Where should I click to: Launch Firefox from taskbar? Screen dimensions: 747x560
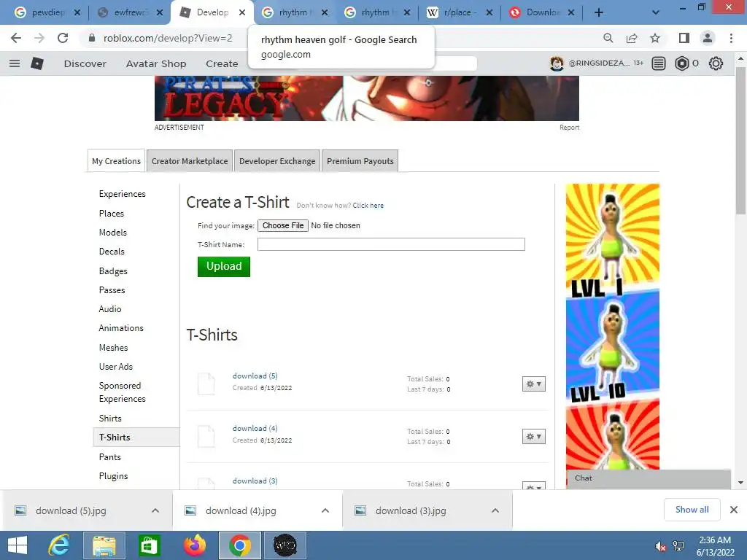[194, 545]
